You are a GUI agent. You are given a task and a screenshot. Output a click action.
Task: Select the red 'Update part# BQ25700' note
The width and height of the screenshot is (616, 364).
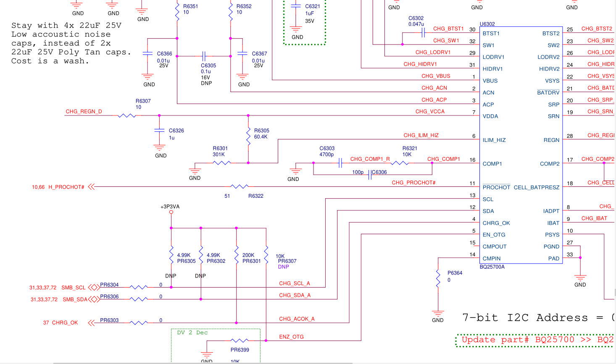[x=537, y=340]
